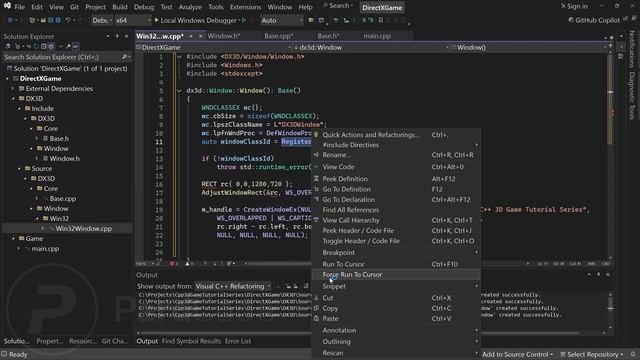The width and height of the screenshot is (640, 360).
Task: Click the Save All toolbar icon
Action: click(x=58, y=20)
